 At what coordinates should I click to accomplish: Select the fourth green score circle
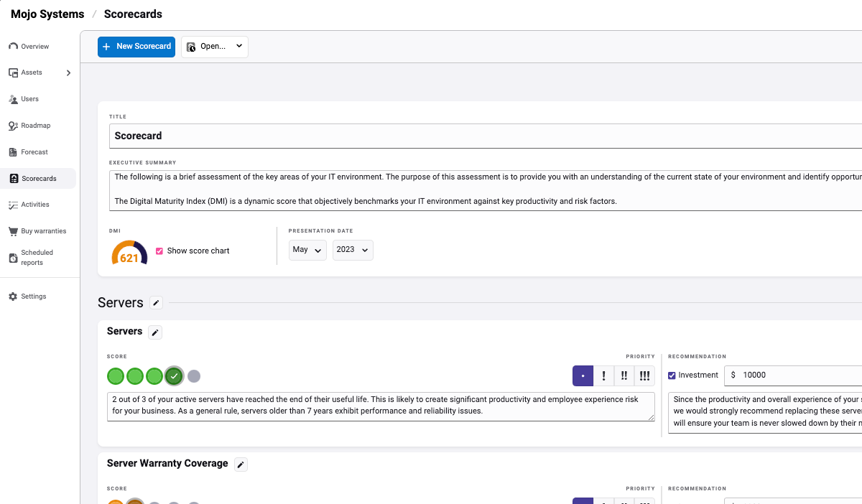[174, 375]
